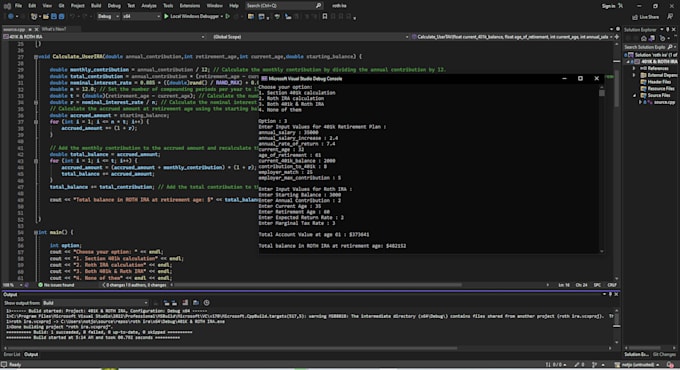Open the Debug configuration dropdown
680x370 pixels.
tap(108, 16)
